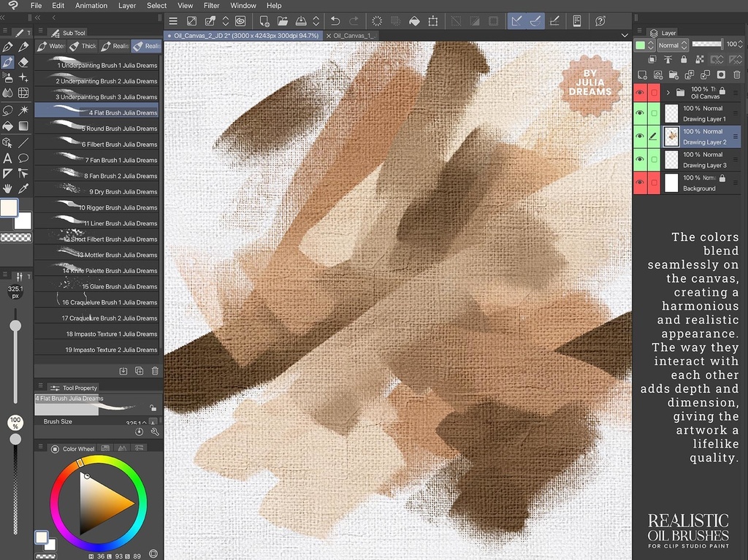Select the Airbrush tool
Viewport: 748px width, 560px height.
point(7,78)
